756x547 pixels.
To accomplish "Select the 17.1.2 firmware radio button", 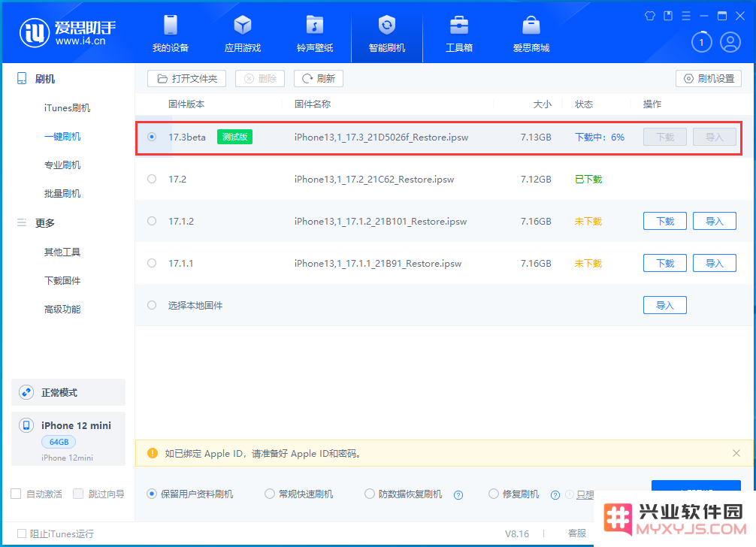I will (152, 221).
